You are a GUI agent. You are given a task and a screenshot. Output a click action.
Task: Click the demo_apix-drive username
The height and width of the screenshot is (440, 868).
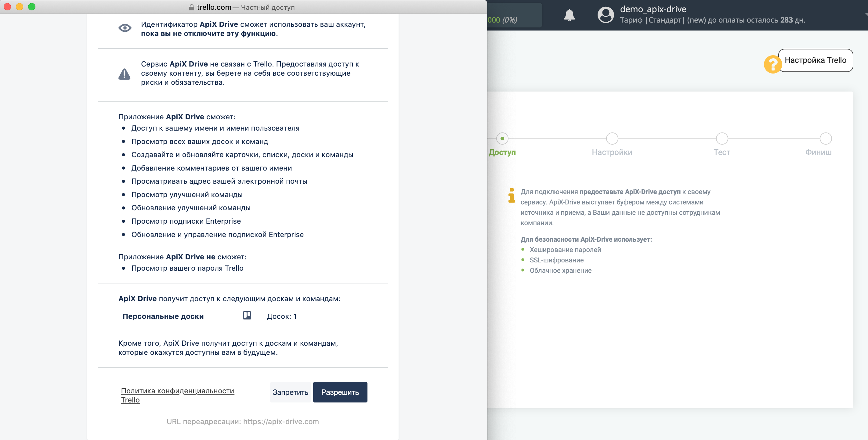pyautogui.click(x=653, y=9)
